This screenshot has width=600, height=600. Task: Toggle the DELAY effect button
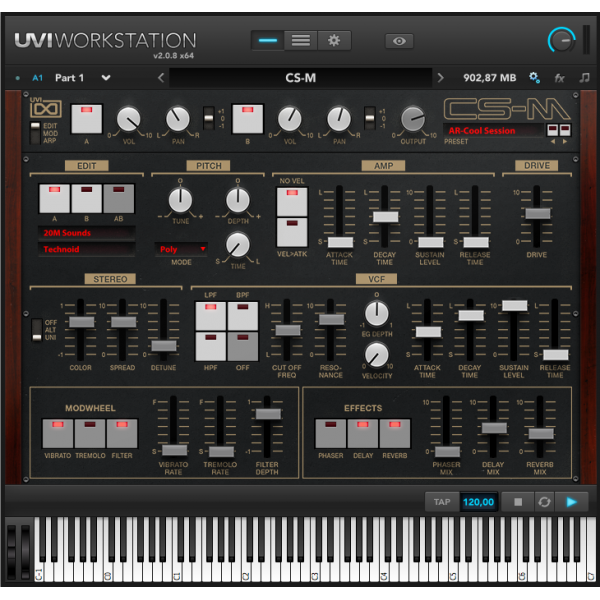click(x=363, y=434)
